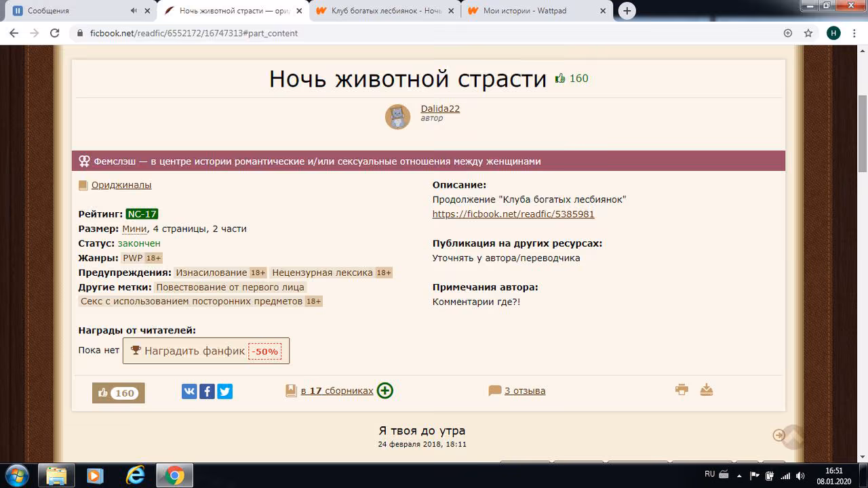Viewport: 868px width, 488px height.
Task: Reload the page
Action: (x=56, y=33)
